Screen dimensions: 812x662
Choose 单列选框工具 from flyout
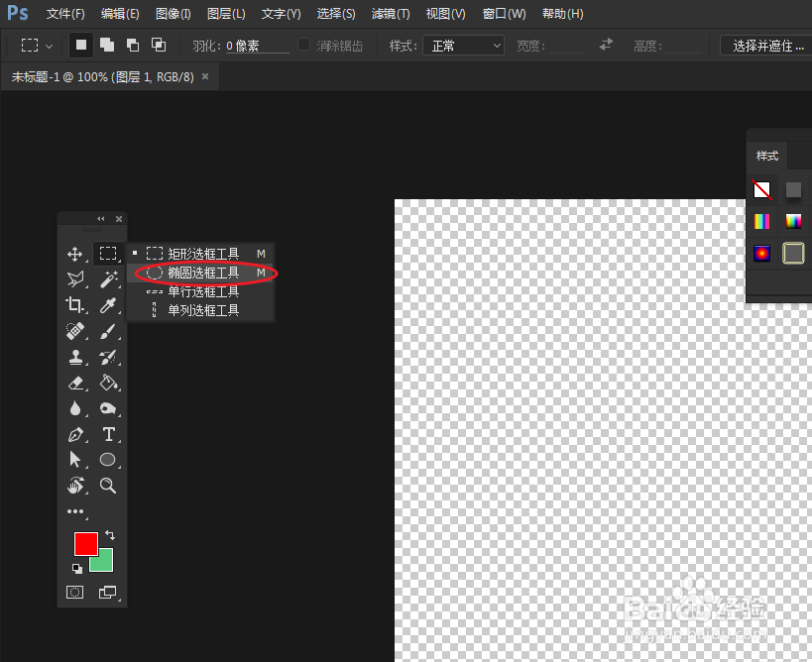pos(201,310)
